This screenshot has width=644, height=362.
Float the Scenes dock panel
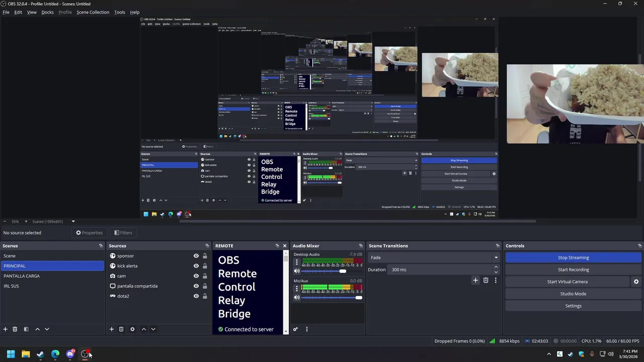(x=101, y=246)
